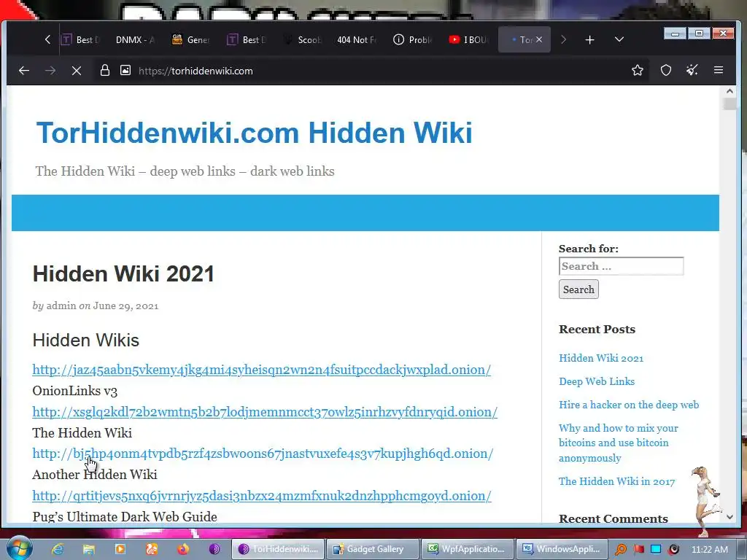Open Hire a hacker on the deep web

tap(629, 405)
